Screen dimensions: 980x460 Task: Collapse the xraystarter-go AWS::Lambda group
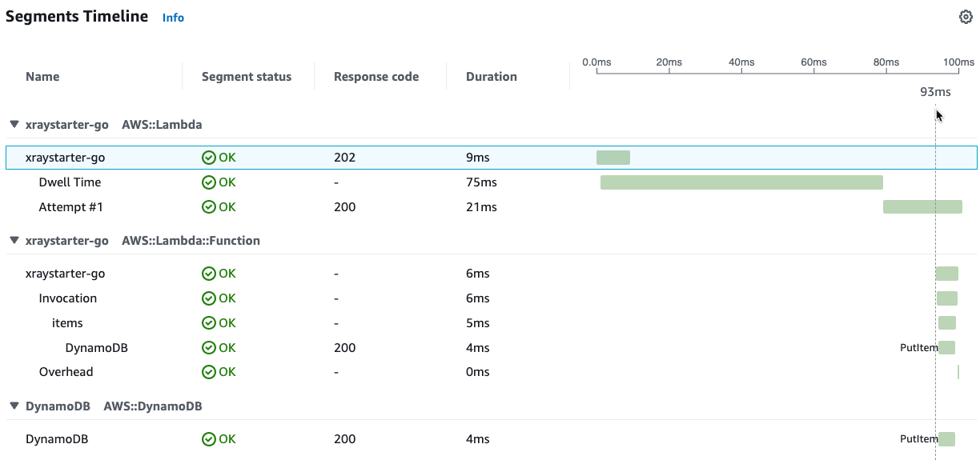(x=14, y=125)
